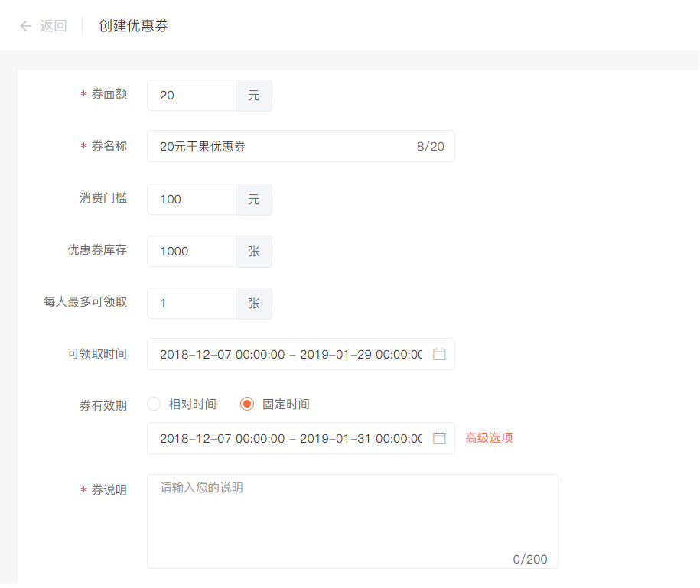Focus the 券面额 input showing 20
The image size is (700, 588).
tap(191, 96)
